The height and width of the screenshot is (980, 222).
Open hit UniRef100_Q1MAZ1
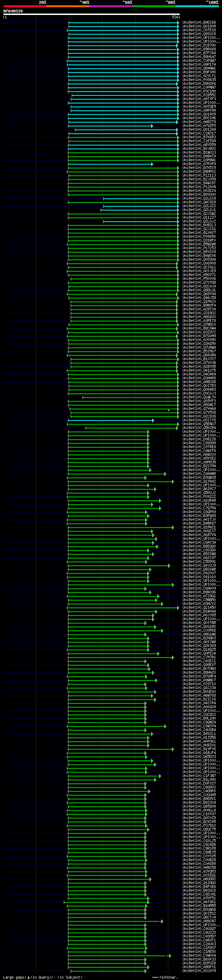click(199, 527)
